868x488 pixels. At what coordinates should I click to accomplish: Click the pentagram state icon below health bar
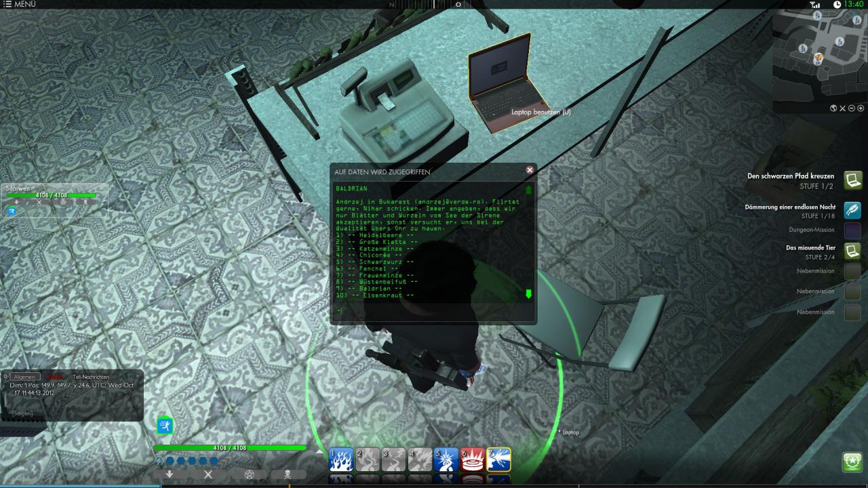(249, 474)
